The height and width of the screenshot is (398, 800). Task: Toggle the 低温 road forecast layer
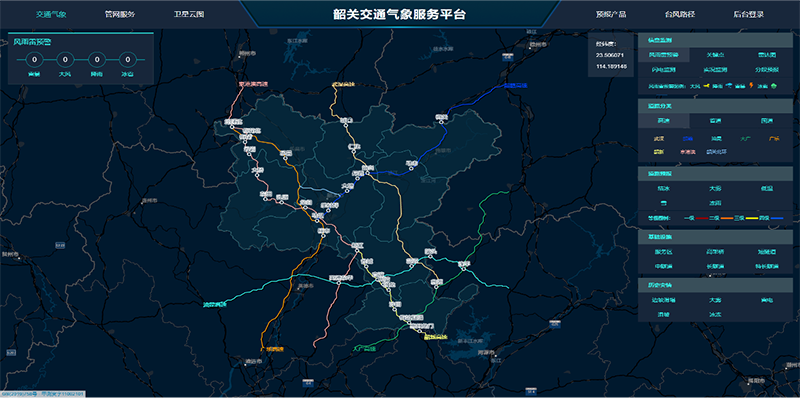click(767, 188)
